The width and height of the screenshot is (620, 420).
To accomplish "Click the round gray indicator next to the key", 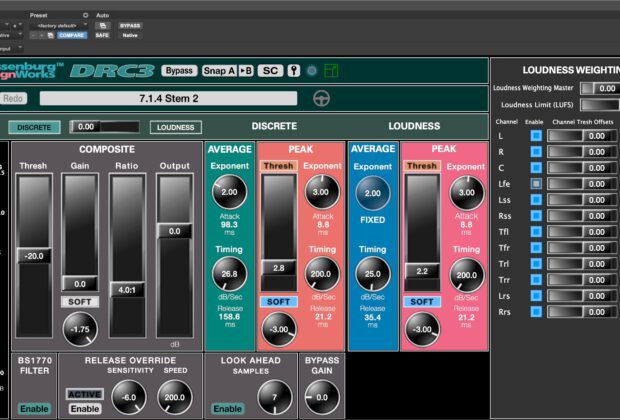I will click(312, 71).
